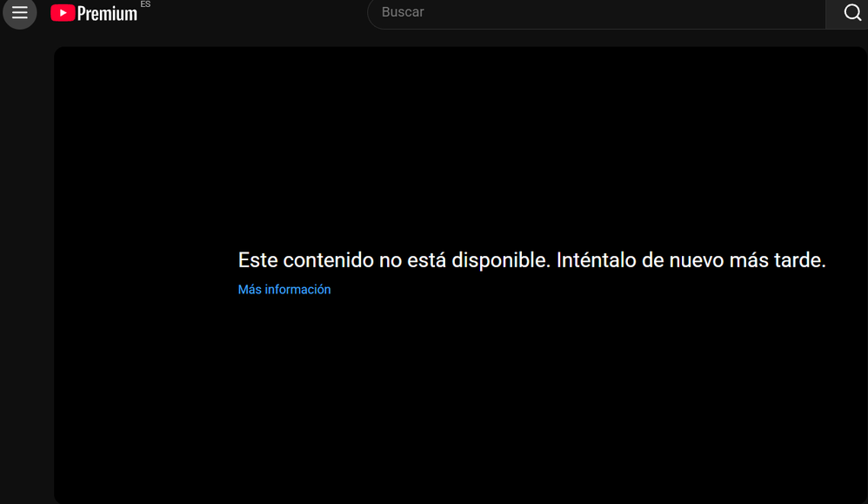
Task: Open the Más información link
Action: click(x=284, y=290)
